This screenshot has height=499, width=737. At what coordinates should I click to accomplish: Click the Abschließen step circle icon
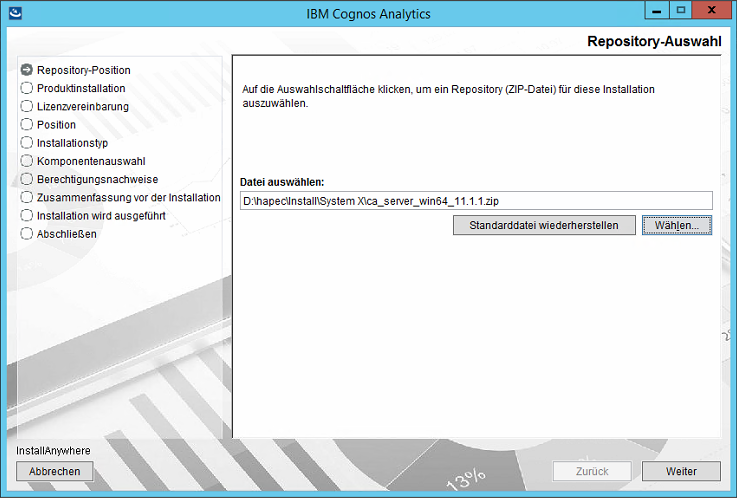(x=27, y=234)
